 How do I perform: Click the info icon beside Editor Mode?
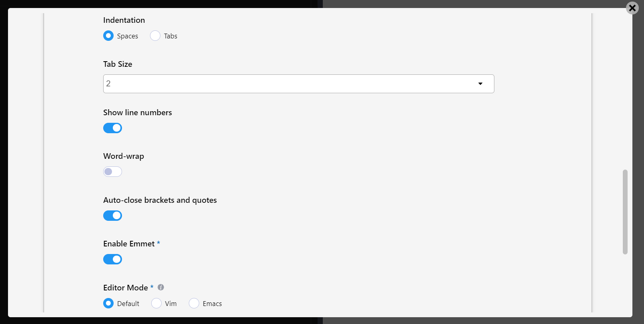click(x=161, y=287)
